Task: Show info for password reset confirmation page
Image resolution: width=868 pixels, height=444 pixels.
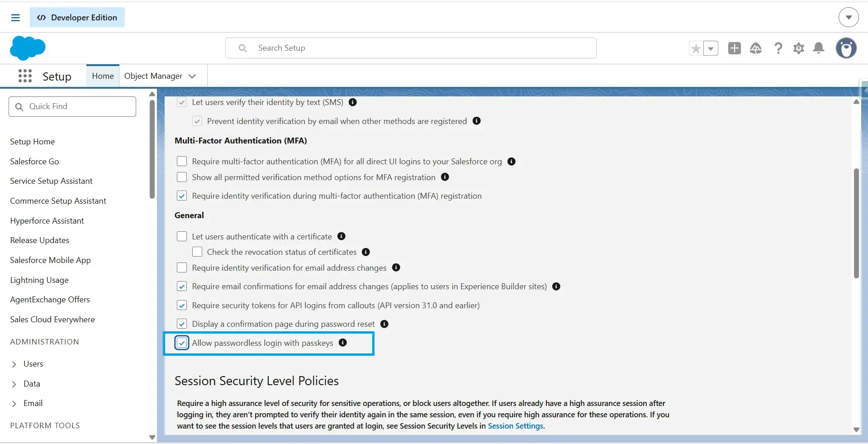Action: click(x=384, y=324)
